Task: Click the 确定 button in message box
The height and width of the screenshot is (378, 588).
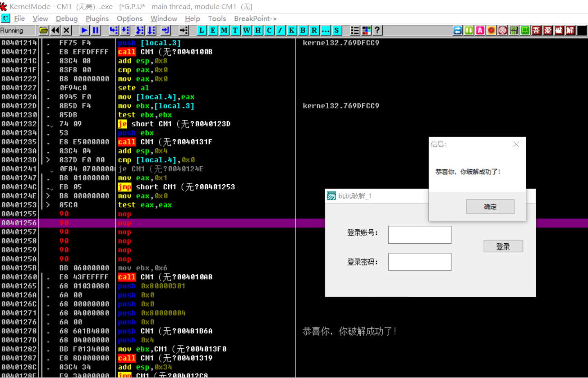Action: 490,207
